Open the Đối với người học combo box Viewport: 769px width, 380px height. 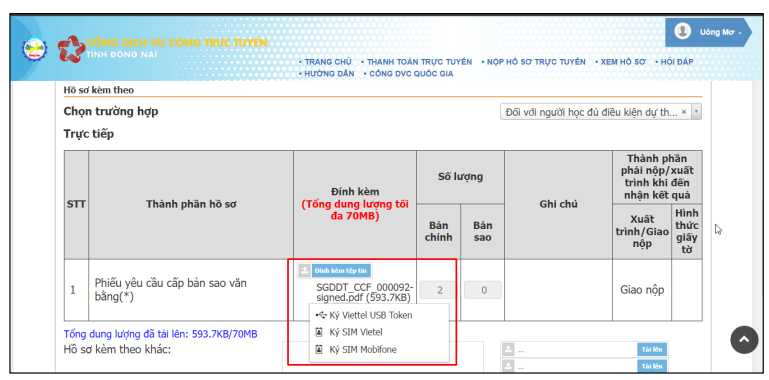pyautogui.click(x=601, y=112)
